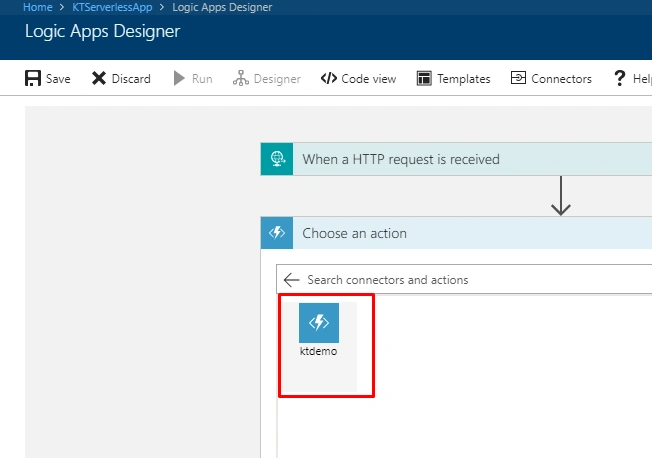
Task: Switch to Code view via its label
Action: [368, 79]
